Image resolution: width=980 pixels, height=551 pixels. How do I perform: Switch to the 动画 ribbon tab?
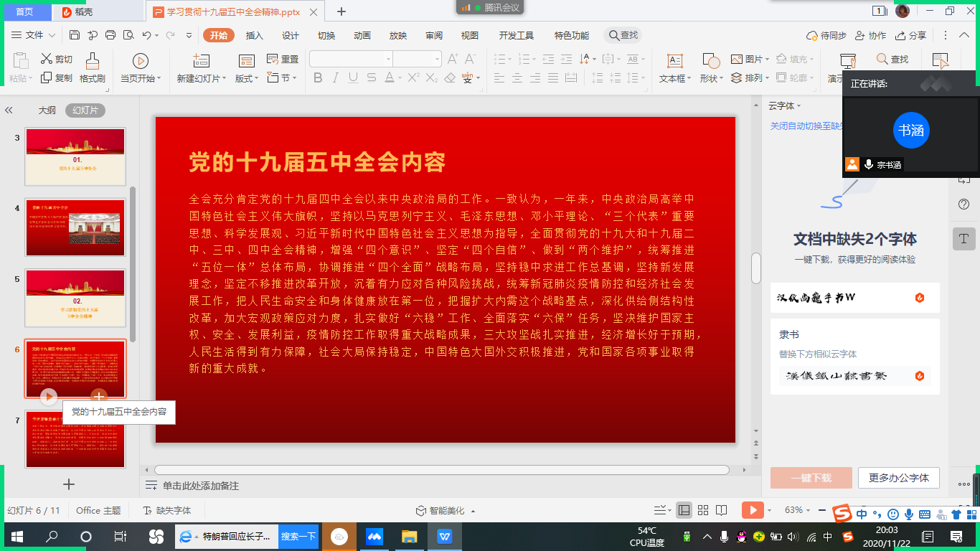[x=362, y=35]
